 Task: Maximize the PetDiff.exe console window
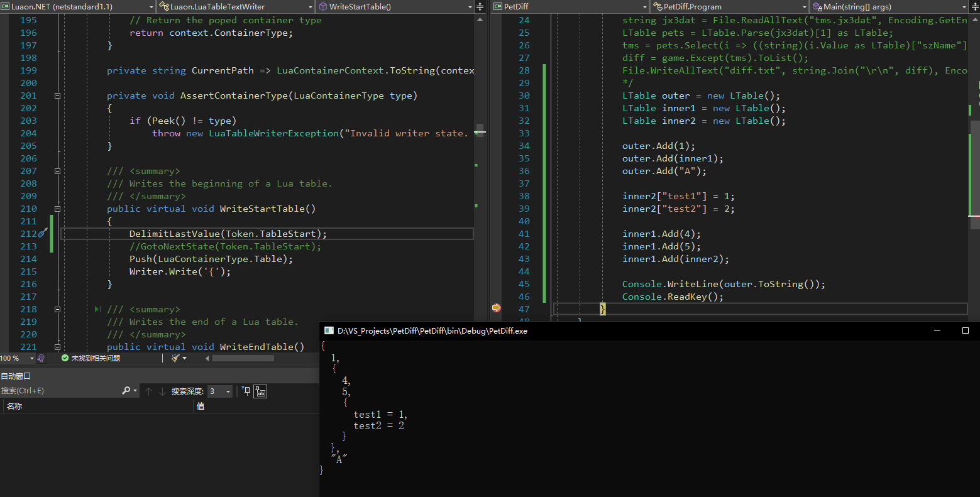point(966,330)
